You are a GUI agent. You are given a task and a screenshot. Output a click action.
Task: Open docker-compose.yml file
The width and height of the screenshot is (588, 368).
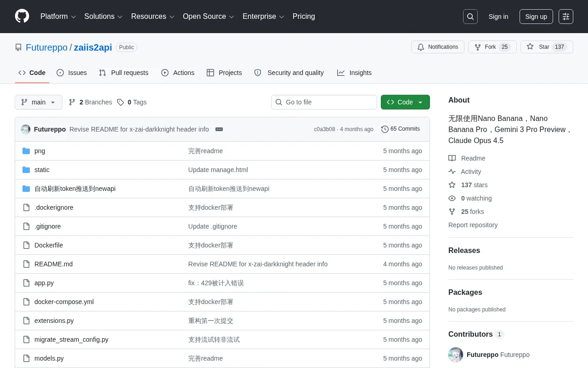64,302
